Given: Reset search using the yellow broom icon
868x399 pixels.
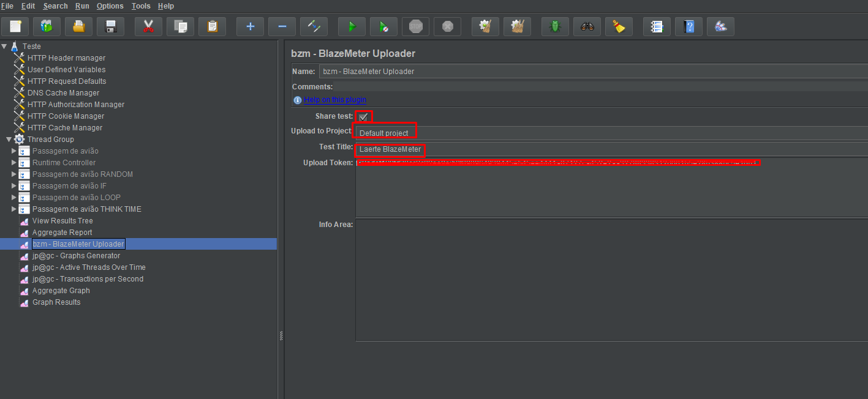Looking at the screenshot, I should (x=619, y=26).
